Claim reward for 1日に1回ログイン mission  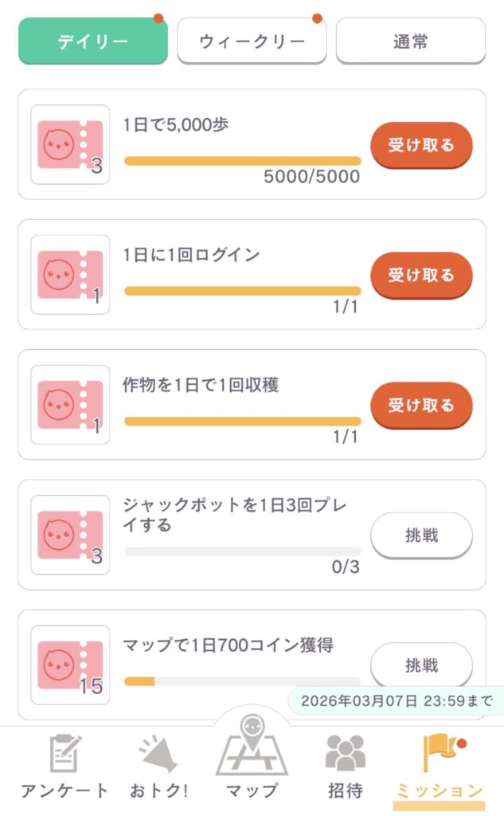(x=421, y=275)
